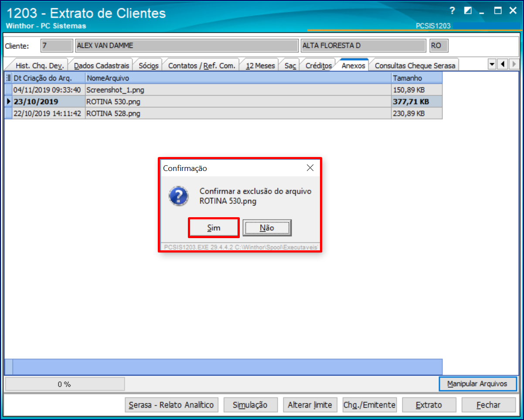This screenshot has height=420, width=524.
Task: Click the Alterar limite button
Action: [x=310, y=405]
